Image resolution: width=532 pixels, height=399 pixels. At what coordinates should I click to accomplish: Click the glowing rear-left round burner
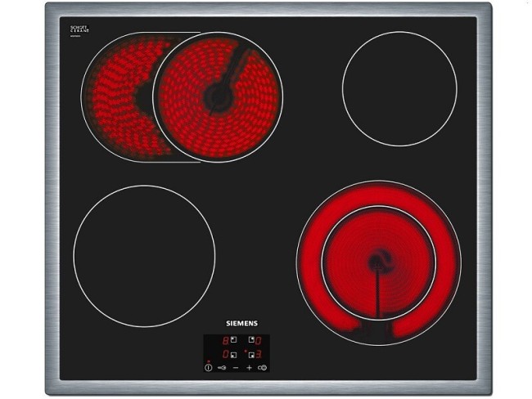[x=218, y=98]
